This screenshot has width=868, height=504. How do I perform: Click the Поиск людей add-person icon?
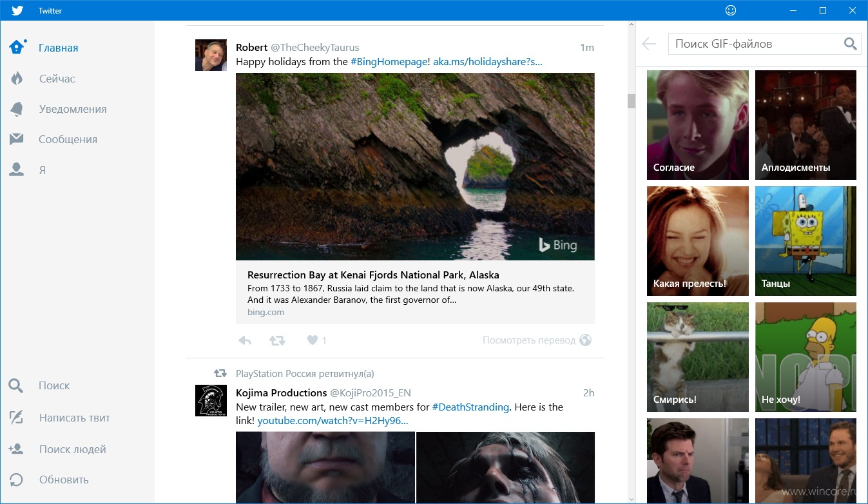tap(16, 449)
